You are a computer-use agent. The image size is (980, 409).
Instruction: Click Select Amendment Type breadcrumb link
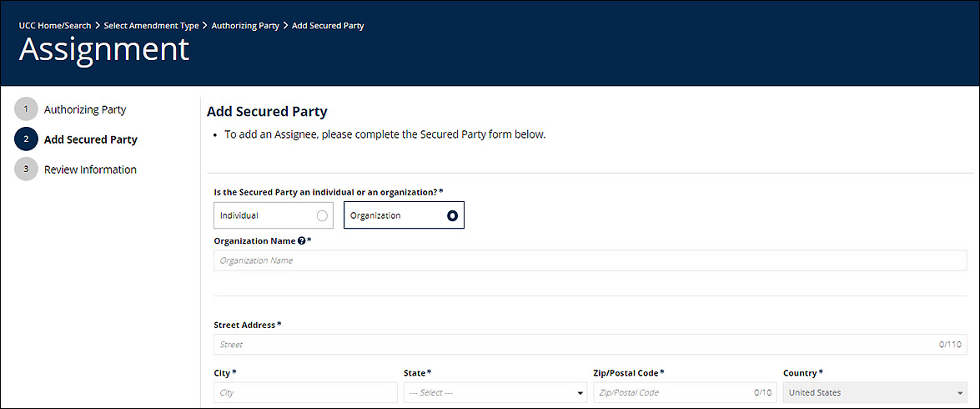pyautogui.click(x=151, y=26)
